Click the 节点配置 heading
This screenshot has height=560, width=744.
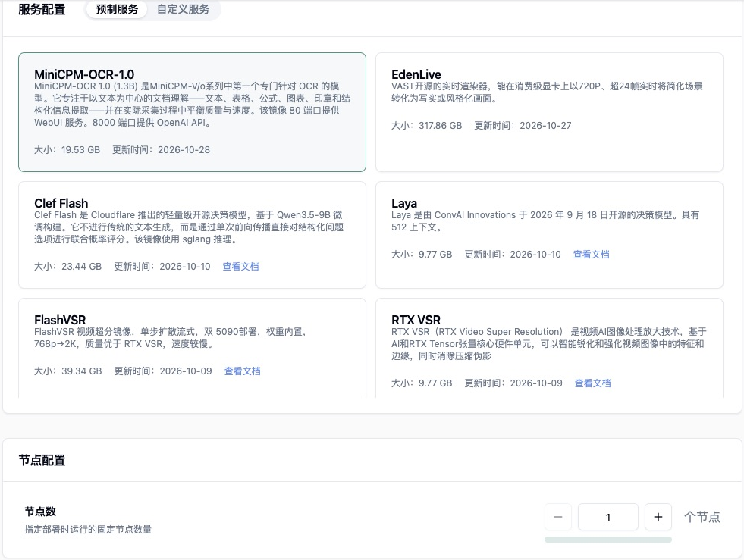[42, 461]
